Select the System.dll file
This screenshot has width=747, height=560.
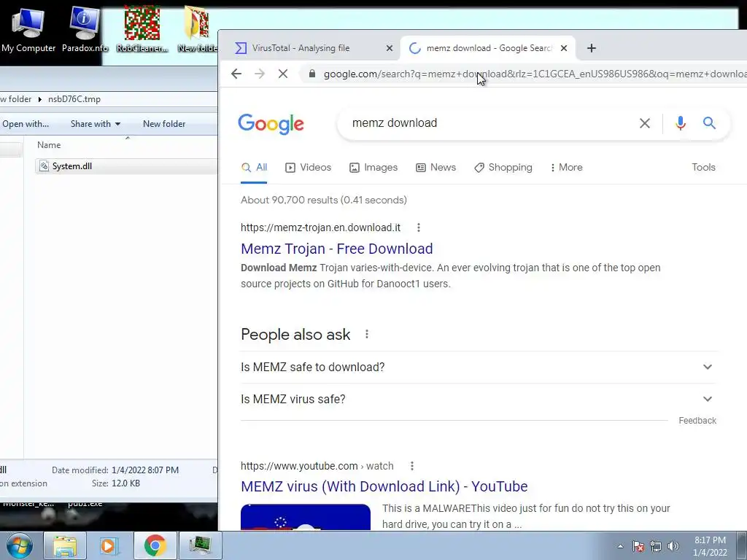tap(125, 166)
